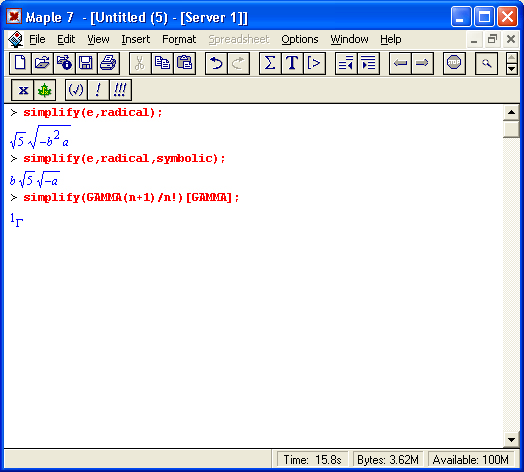
Task: Open the File menu
Action: [37, 39]
